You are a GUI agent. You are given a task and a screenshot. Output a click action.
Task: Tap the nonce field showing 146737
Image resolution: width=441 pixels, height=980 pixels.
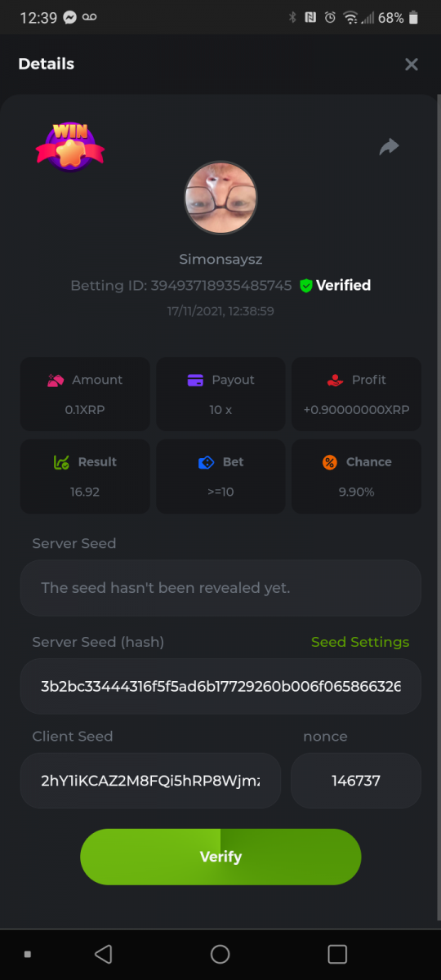tap(356, 781)
